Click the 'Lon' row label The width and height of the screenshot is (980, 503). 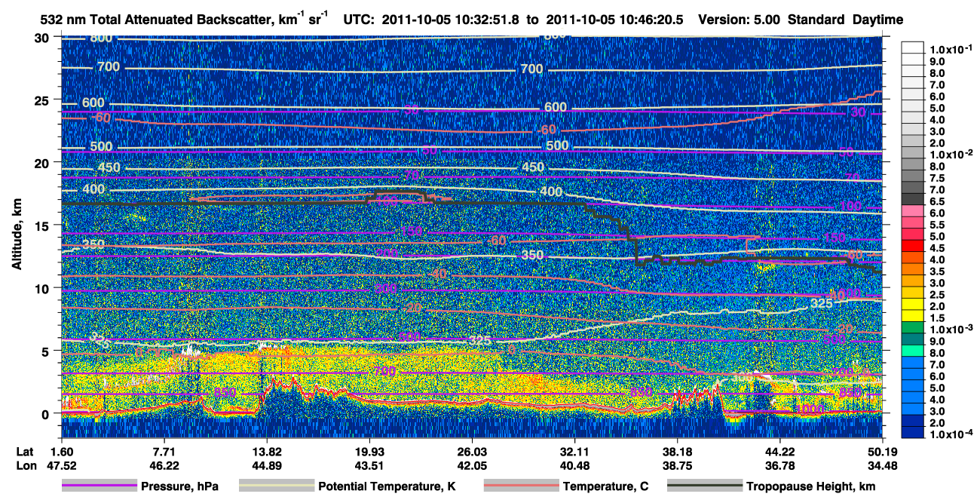(25, 466)
